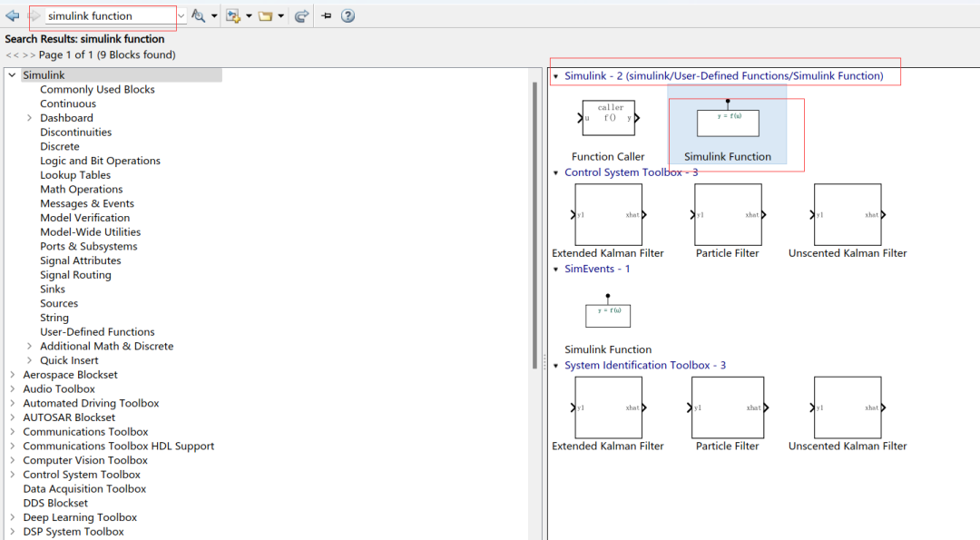Select User-Defined Functions in the tree
Viewport: 980px width, 540px height.
pyautogui.click(x=97, y=331)
